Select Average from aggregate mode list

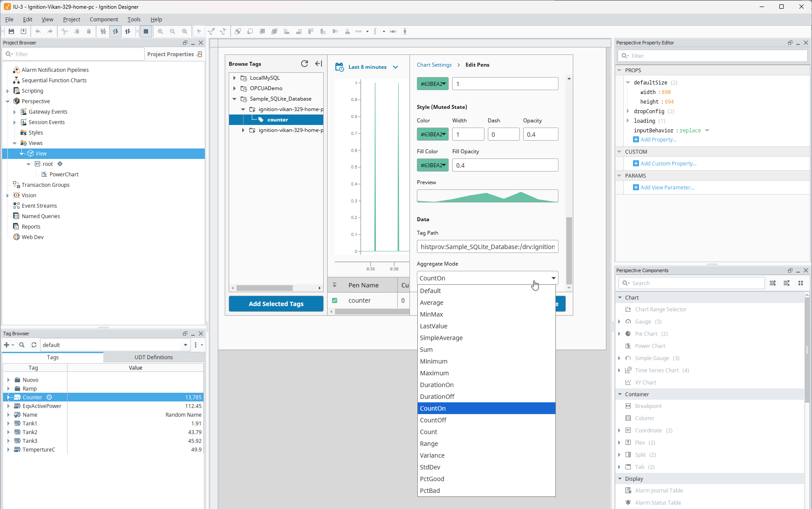pos(432,303)
